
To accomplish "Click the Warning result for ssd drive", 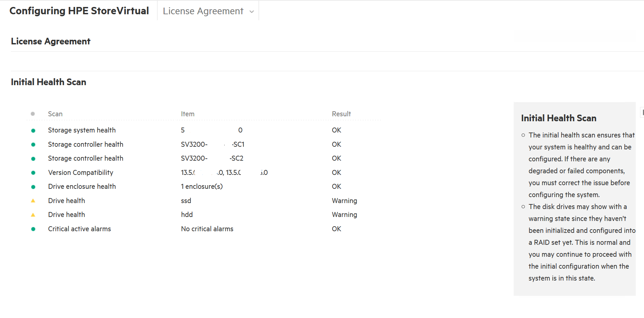I will 344,201.
